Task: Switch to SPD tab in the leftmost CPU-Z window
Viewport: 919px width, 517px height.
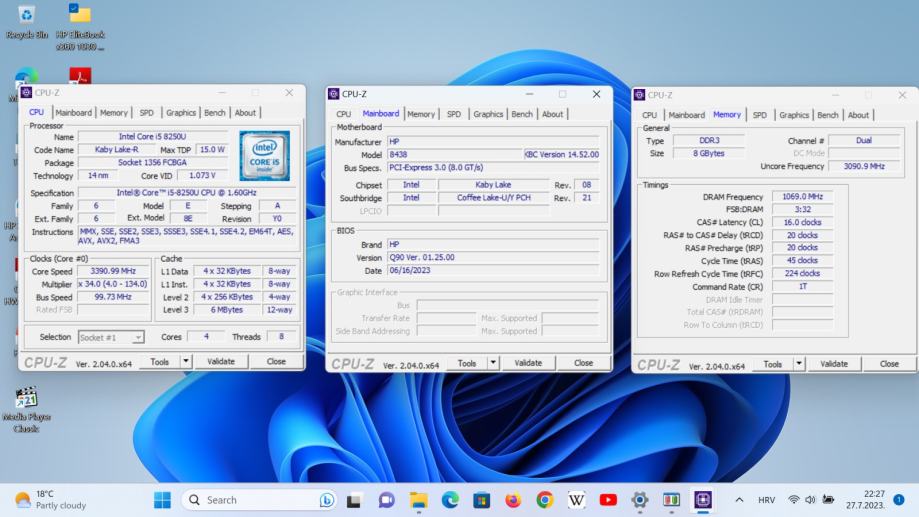Action: point(146,113)
